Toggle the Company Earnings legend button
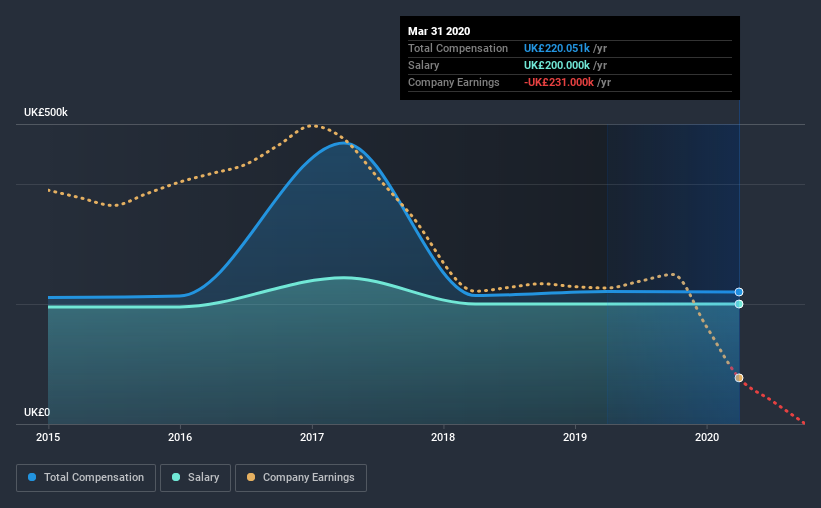 [x=301, y=478]
